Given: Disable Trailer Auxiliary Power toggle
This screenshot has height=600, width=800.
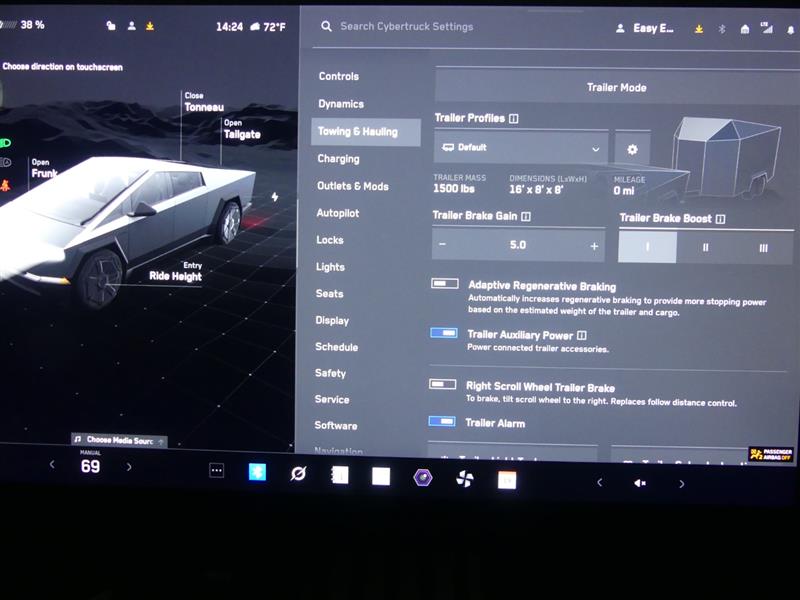Looking at the screenshot, I should pyautogui.click(x=444, y=333).
